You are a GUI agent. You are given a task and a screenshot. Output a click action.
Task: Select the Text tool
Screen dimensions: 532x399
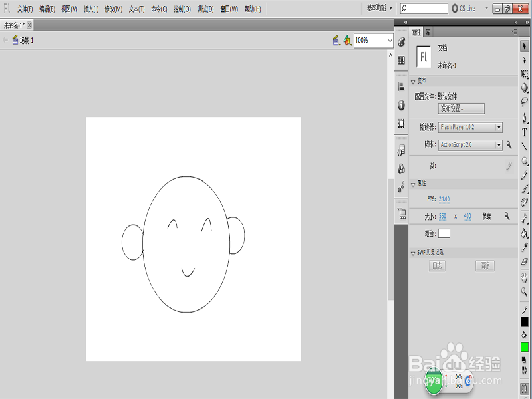(x=525, y=132)
